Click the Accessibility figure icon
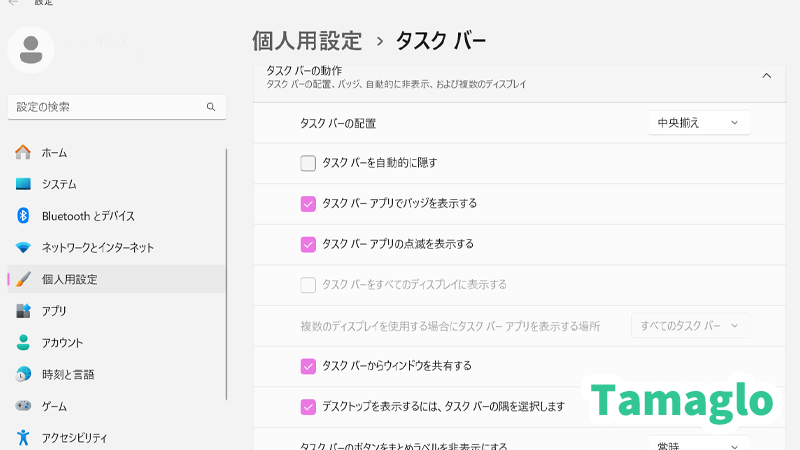Screen dimensions: 800x450 [x=23, y=437]
